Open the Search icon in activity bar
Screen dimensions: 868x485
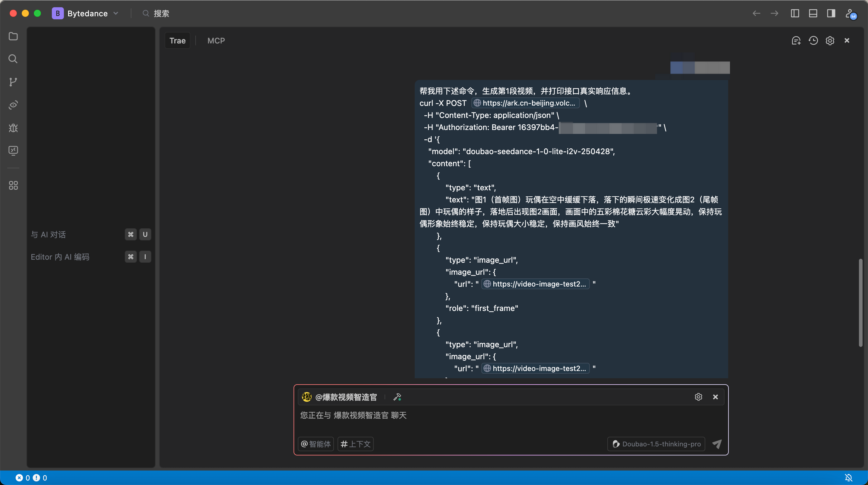tap(13, 59)
